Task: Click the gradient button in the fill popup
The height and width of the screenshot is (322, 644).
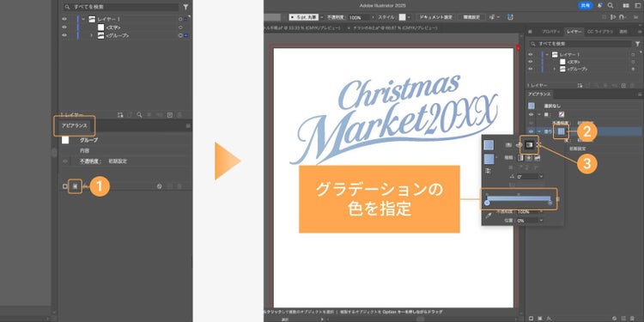Action: tap(529, 144)
